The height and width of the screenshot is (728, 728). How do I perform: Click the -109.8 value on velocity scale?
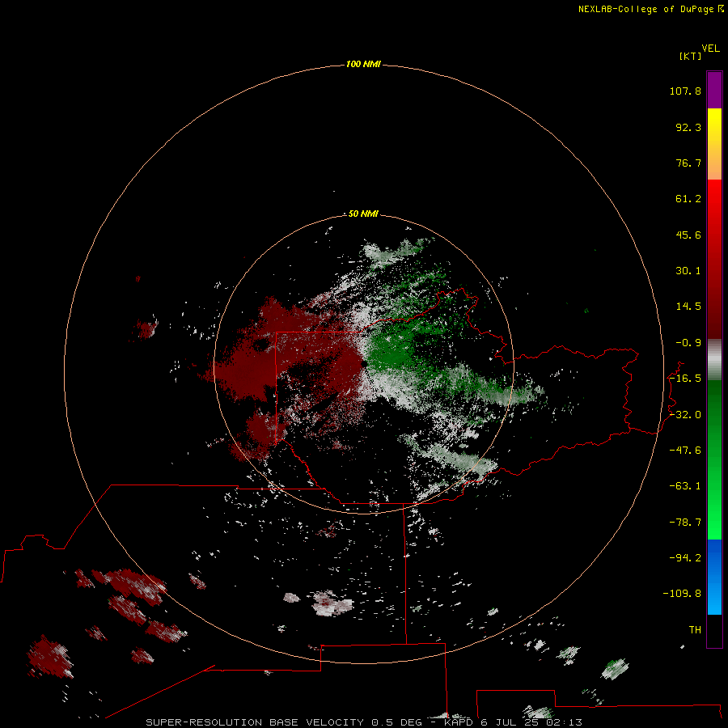tap(682, 594)
